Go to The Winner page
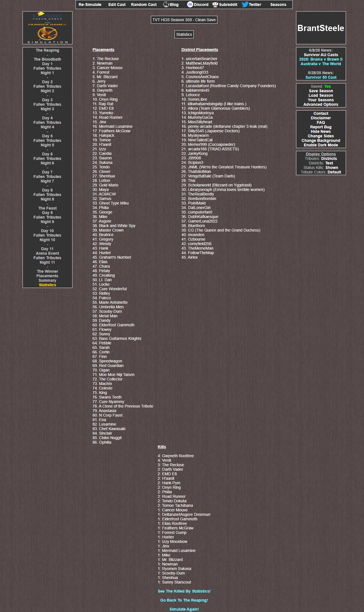Image resolution: width=364 pixels, height=612 pixels. (x=47, y=271)
